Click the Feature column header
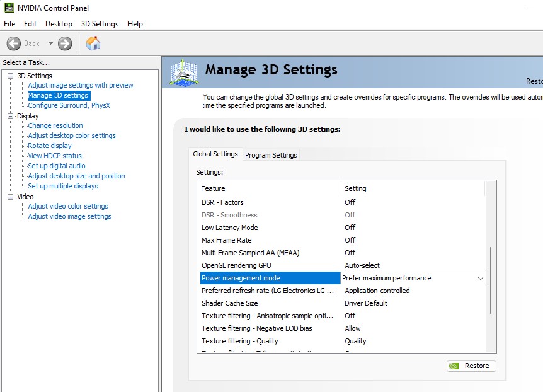Image resolution: width=543 pixels, height=392 pixels. [269, 188]
